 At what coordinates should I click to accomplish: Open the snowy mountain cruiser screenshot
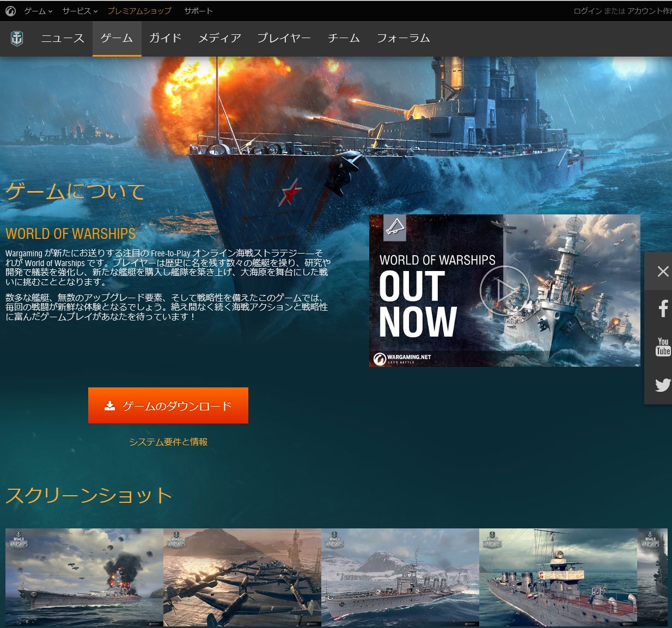tap(400, 577)
